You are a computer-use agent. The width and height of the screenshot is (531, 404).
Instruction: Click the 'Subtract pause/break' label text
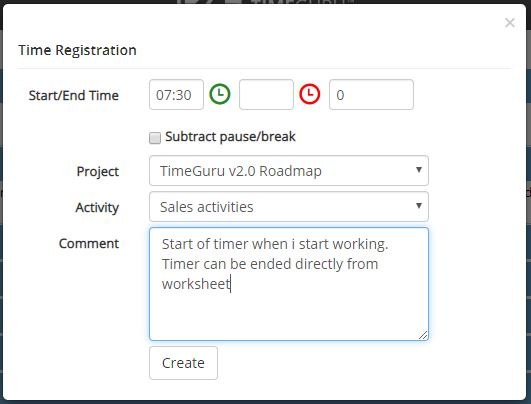pyautogui.click(x=230, y=137)
